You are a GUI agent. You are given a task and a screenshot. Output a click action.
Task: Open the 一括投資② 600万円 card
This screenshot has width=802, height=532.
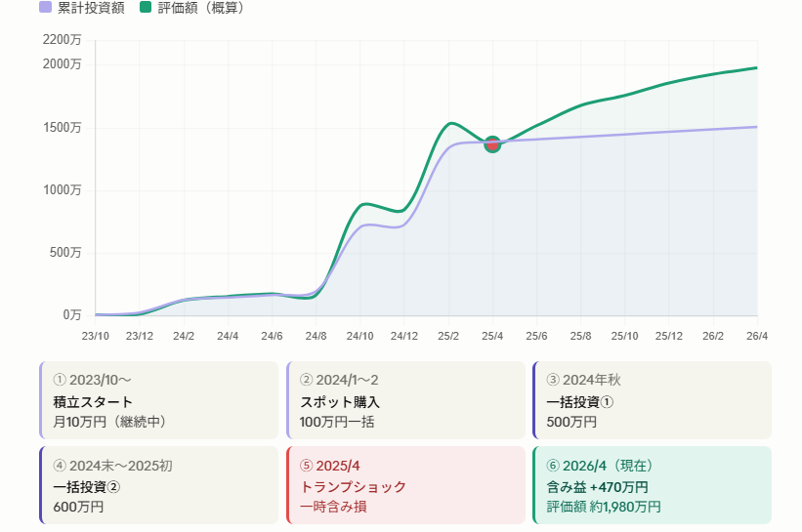[x=159, y=485]
